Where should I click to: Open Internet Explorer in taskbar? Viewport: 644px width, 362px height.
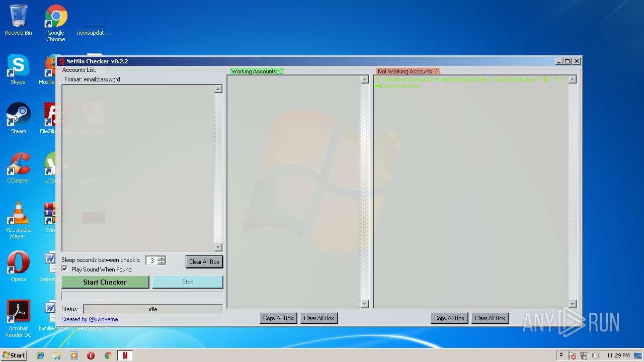coord(40,355)
